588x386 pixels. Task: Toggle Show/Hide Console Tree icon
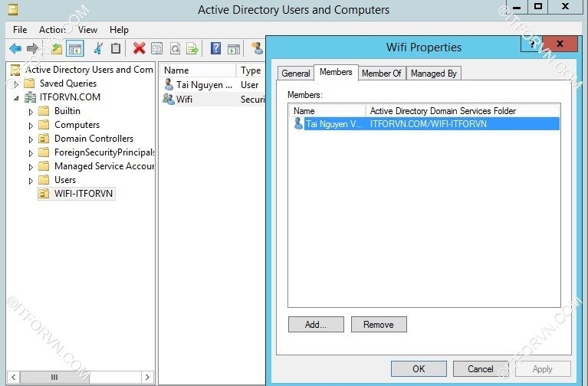pos(75,49)
